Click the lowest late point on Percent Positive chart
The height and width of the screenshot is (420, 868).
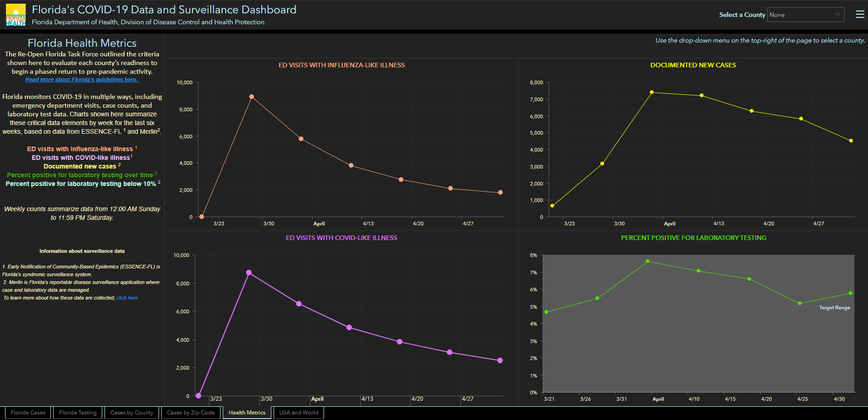click(x=800, y=303)
